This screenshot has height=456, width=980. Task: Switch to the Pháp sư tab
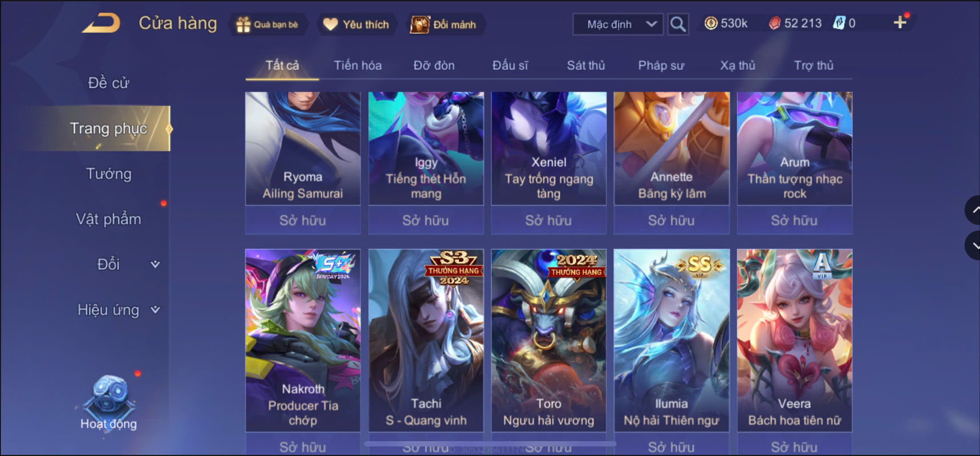661,66
